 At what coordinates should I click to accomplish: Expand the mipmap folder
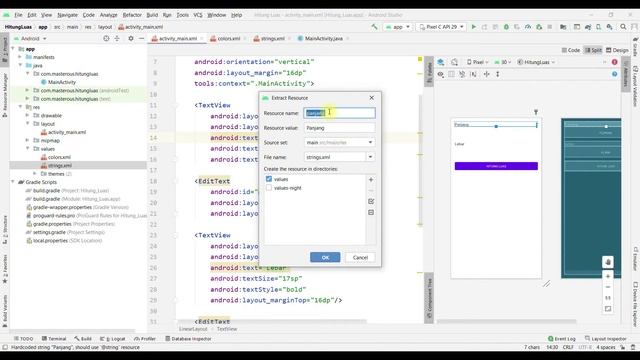tap(28, 140)
